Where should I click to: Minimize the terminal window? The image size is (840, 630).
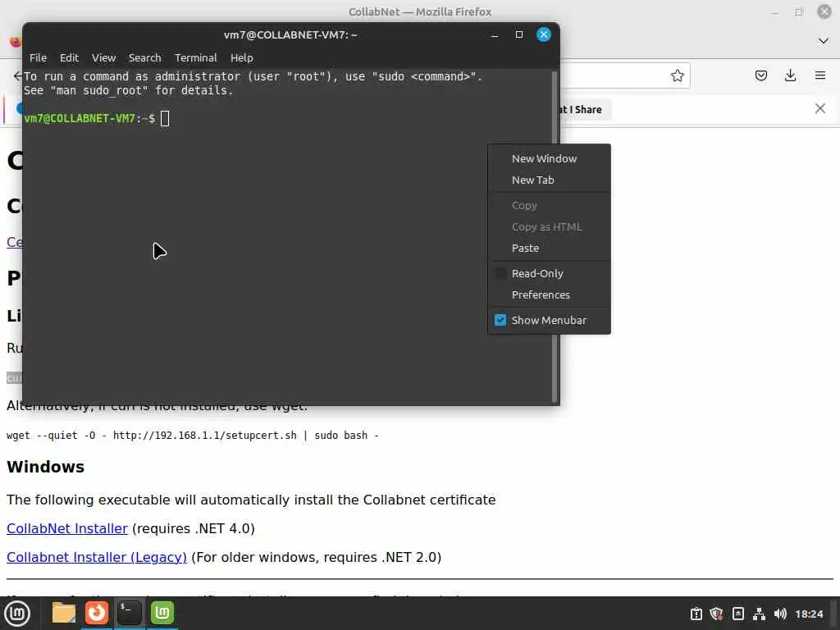pos(495,34)
